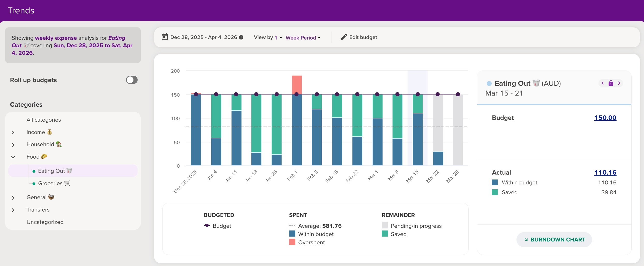Open the View by number dropdown
644x266 pixels.
tap(278, 38)
